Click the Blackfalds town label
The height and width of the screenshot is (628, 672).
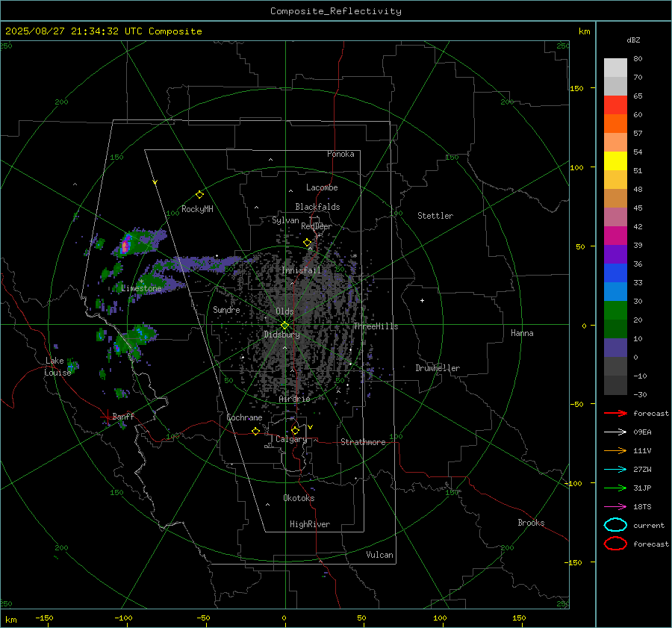click(x=317, y=207)
